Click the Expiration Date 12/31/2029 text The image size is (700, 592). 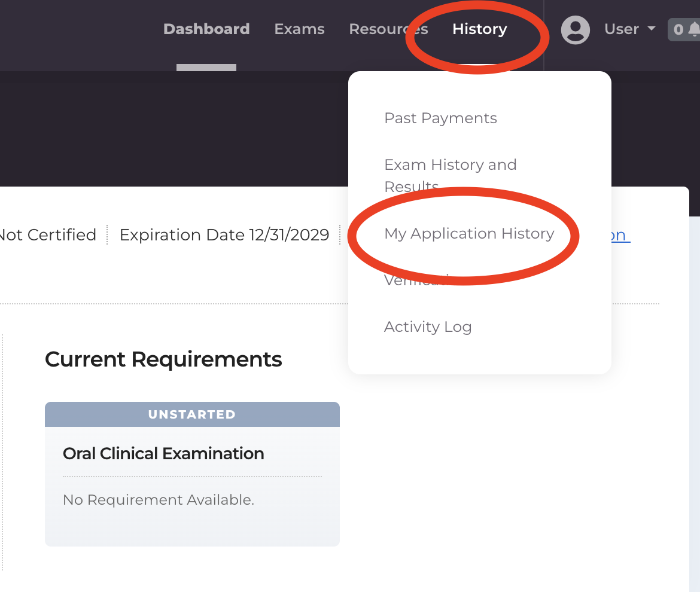[224, 234]
